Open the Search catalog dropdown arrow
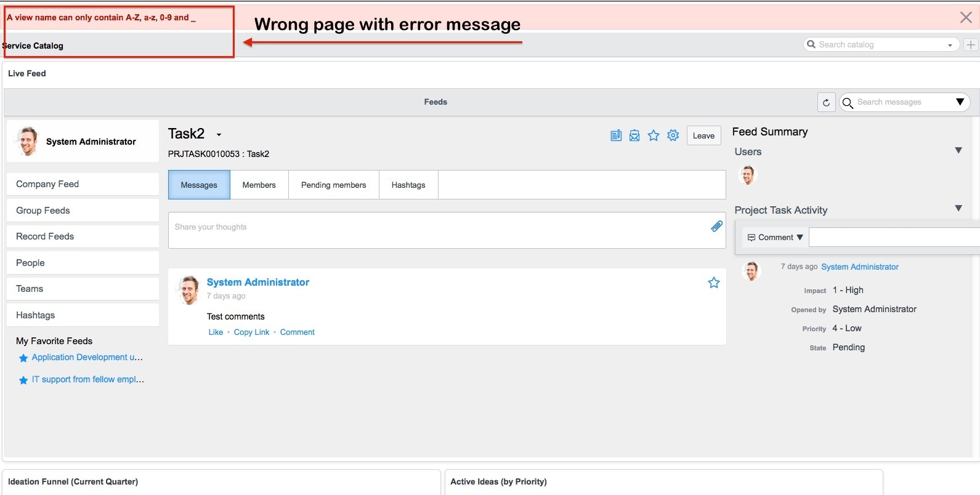Viewport: 980px width, 495px height. (x=950, y=45)
